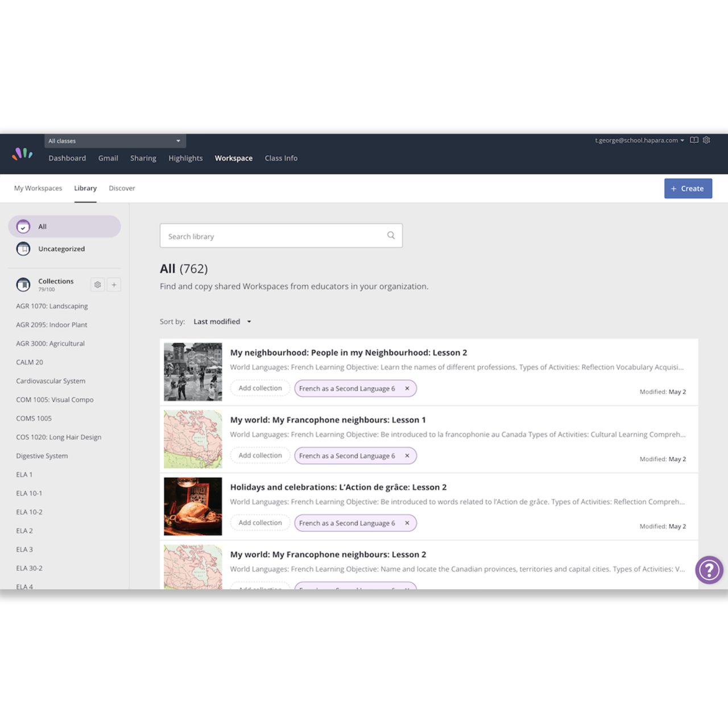The image size is (728, 728).
Task: Open the Hapara settings gear in the top bar
Action: (706, 140)
